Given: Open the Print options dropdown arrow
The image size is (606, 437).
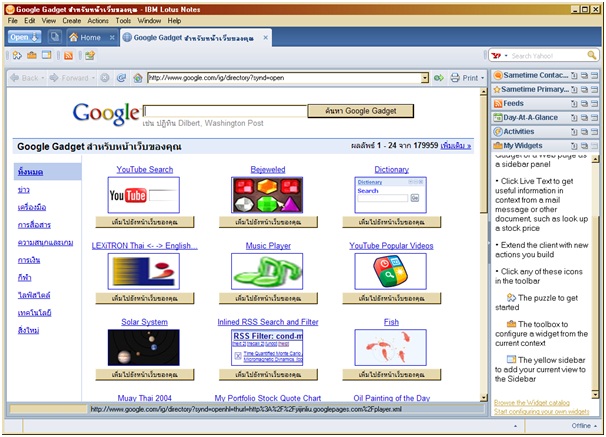Looking at the screenshot, I should point(482,78).
